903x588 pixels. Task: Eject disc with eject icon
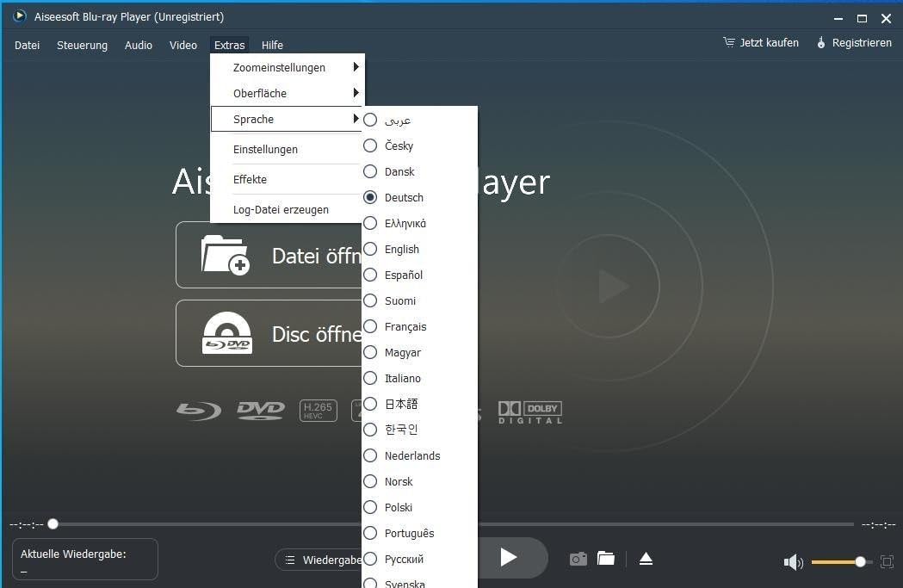tap(646, 559)
